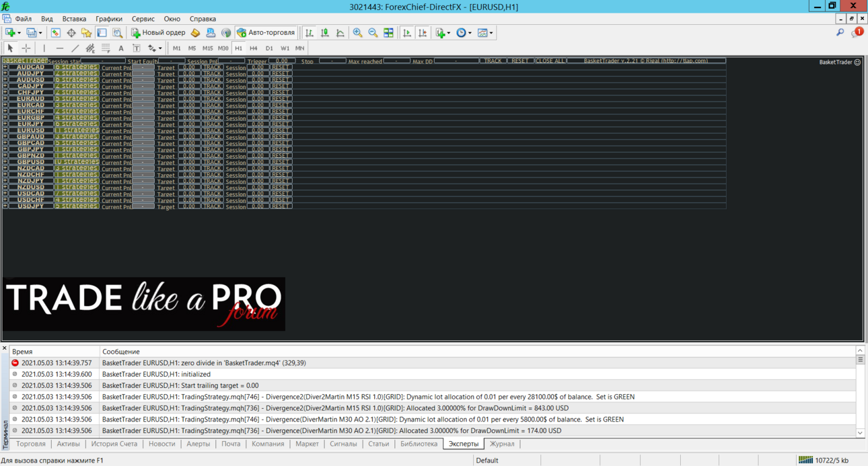Switch timeframe to MN
This screenshot has height=466, width=868.
[x=300, y=48]
